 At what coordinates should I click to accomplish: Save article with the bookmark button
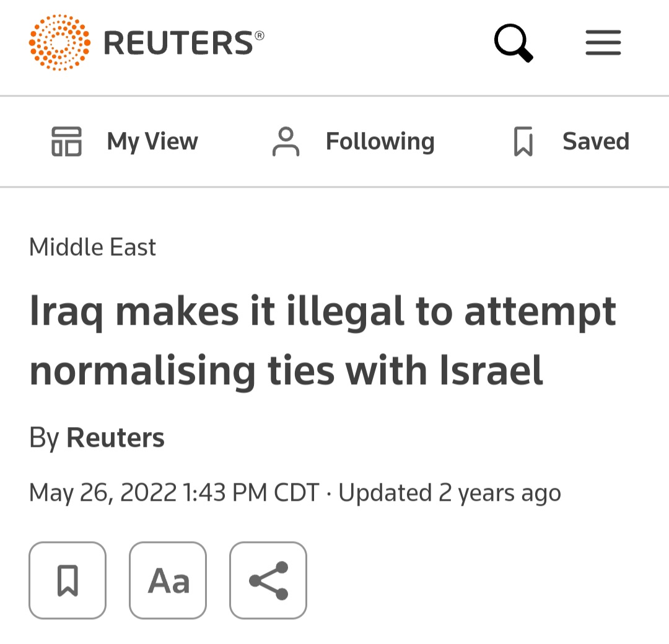(x=68, y=580)
